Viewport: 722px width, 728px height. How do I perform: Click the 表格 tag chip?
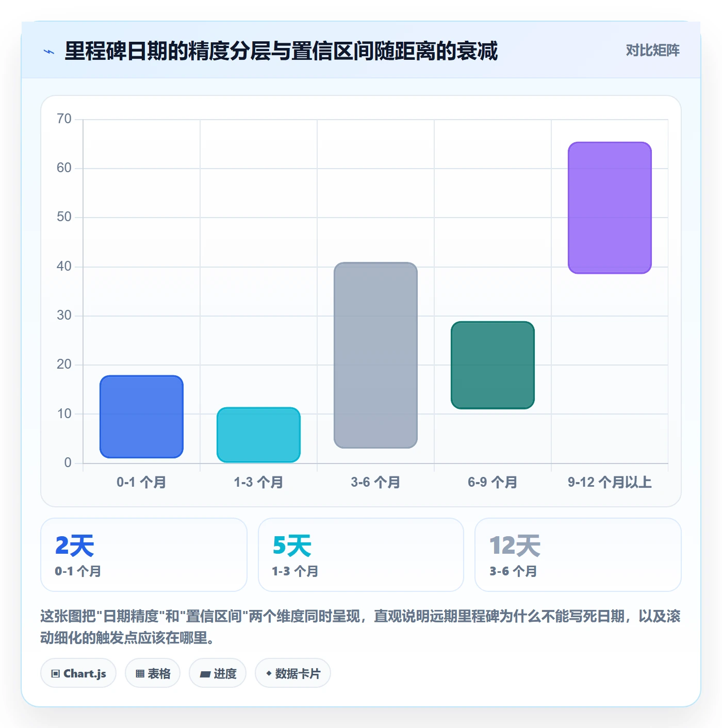pyautogui.click(x=153, y=673)
